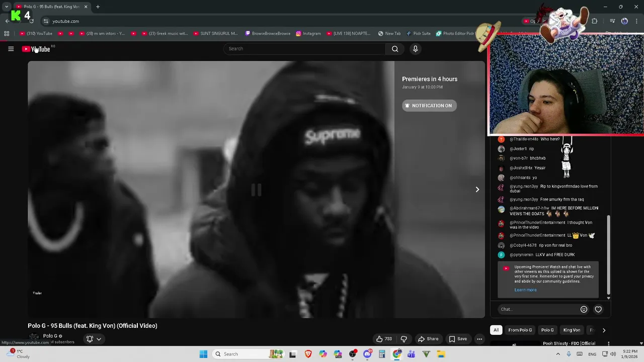The width and height of the screenshot is (644, 362).
Task: Open a new browser tab
Action: pyautogui.click(x=98, y=7)
